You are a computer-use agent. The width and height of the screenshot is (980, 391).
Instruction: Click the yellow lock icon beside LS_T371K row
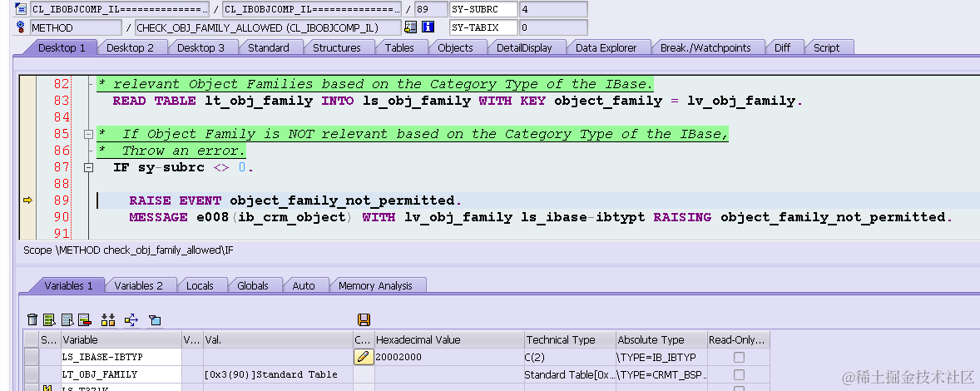[x=48, y=388]
